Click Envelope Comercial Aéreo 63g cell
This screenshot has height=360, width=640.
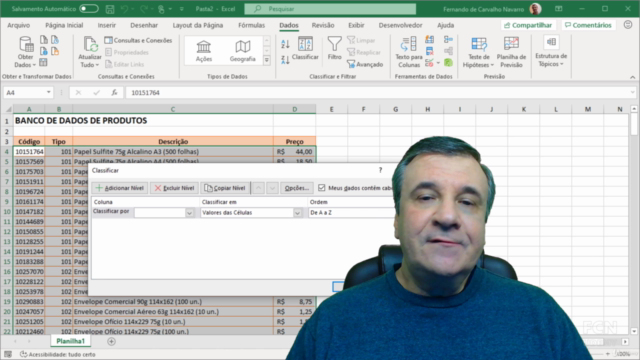tap(173, 311)
